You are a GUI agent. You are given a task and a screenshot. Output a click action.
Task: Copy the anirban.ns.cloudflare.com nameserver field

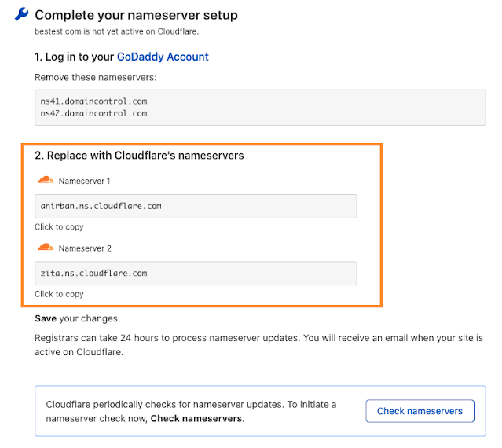196,206
